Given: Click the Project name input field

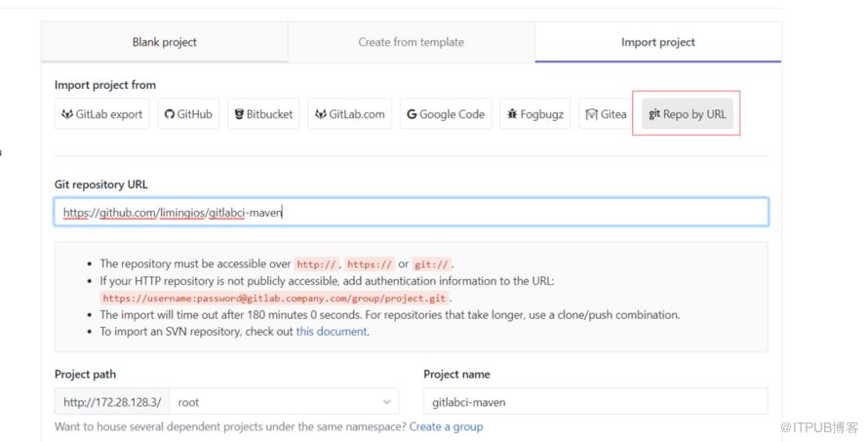Looking at the screenshot, I should 596,402.
